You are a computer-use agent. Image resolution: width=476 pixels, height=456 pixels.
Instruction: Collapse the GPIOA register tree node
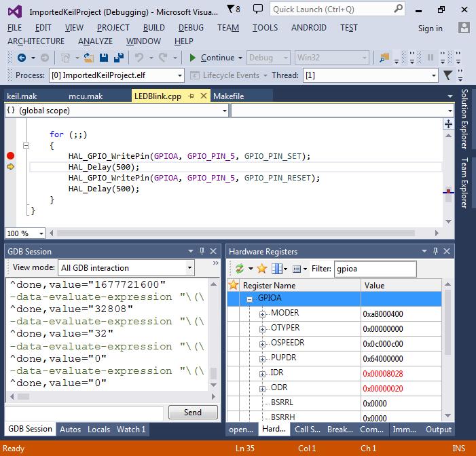click(x=250, y=299)
